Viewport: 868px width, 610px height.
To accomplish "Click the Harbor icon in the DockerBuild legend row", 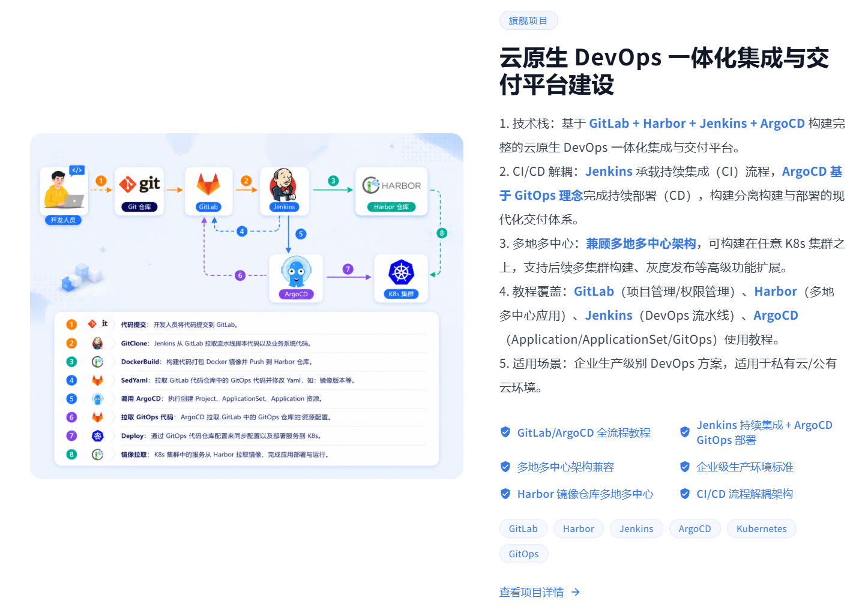I will pyautogui.click(x=97, y=362).
